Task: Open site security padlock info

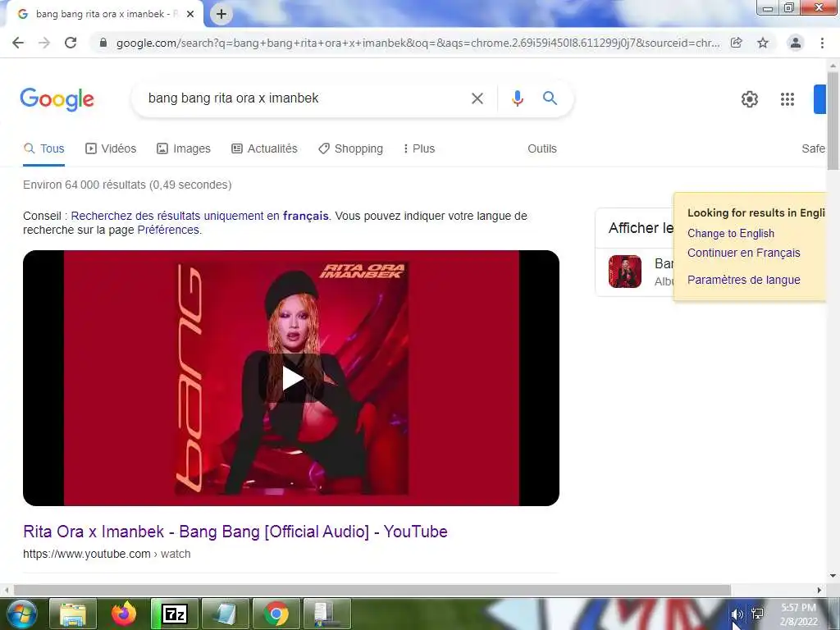Action: (x=103, y=43)
